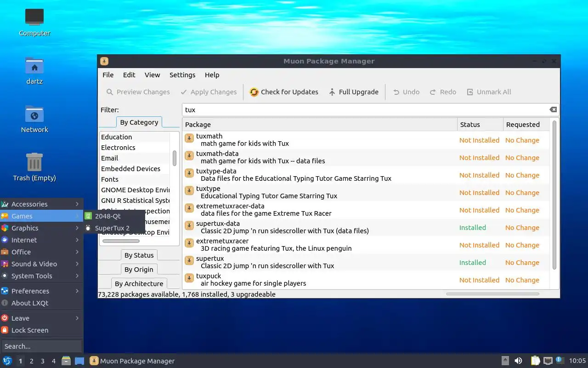Click the show desktop icon in the panel
Viewport: 588px width, 368px height.
79,361
